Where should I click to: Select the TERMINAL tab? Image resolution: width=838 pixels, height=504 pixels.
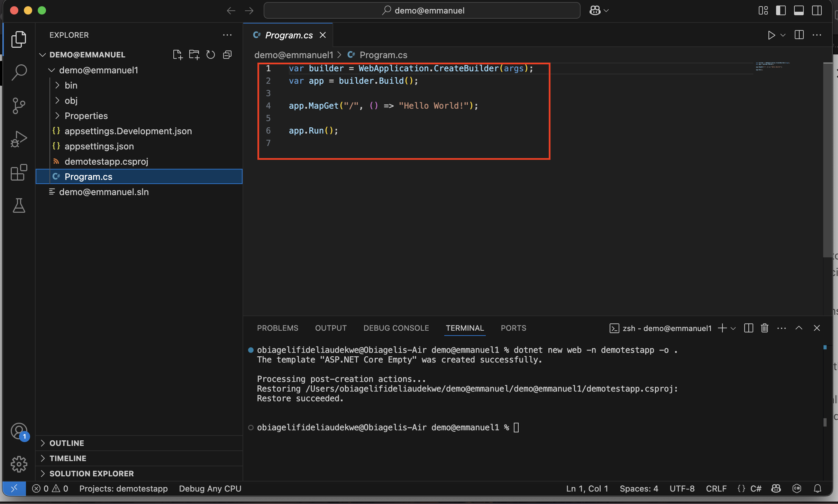point(465,328)
